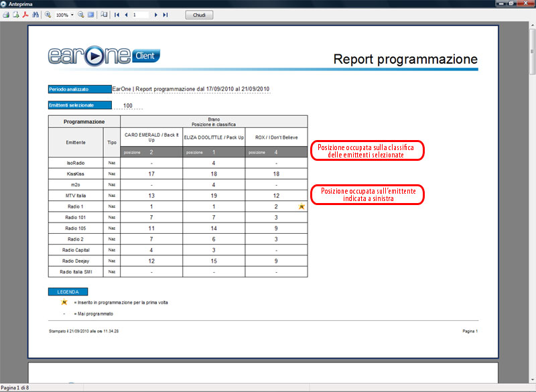Click Radio Capital value 4 for CARO EMERALD
This screenshot has height=392, width=536.
[x=151, y=250]
